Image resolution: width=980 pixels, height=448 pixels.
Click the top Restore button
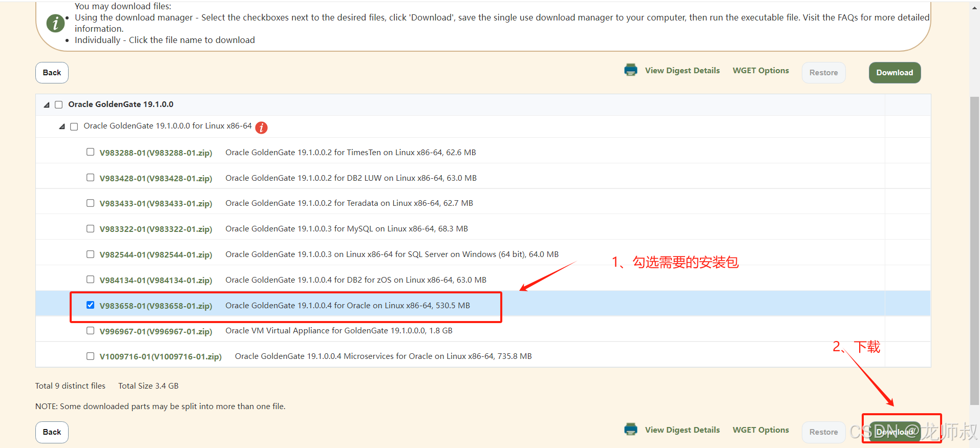coord(823,73)
